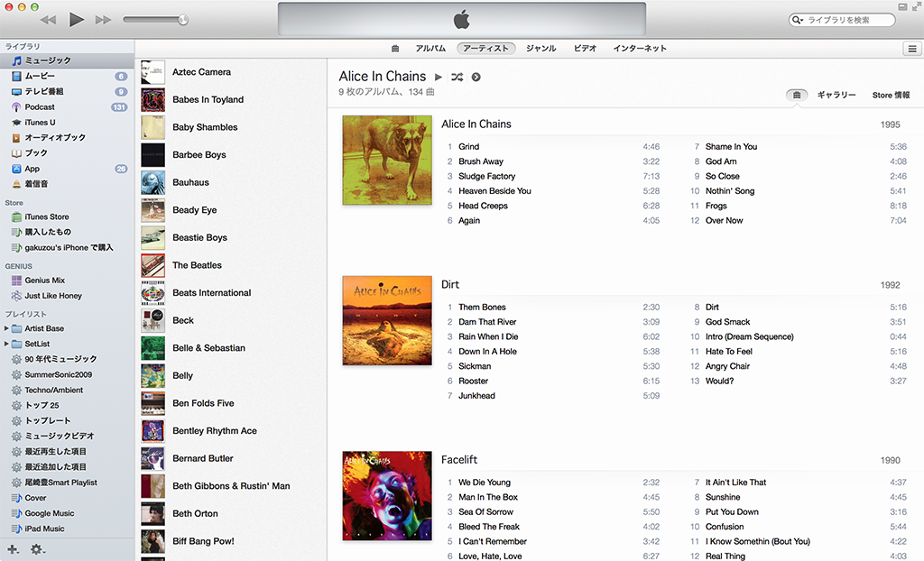Viewport: 924px width, 561px height.
Task: Open the Techno/Ambient smart playlist
Action: pos(67,391)
